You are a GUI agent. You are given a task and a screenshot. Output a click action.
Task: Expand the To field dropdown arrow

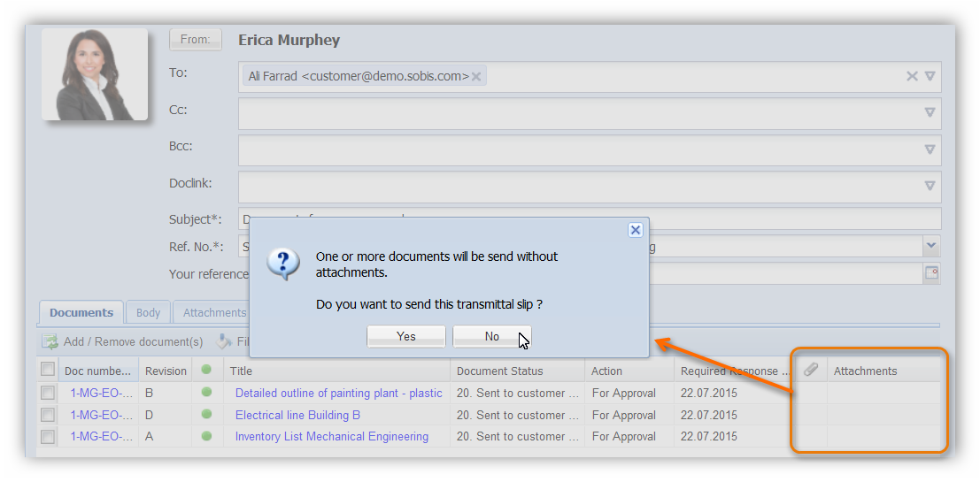click(930, 76)
